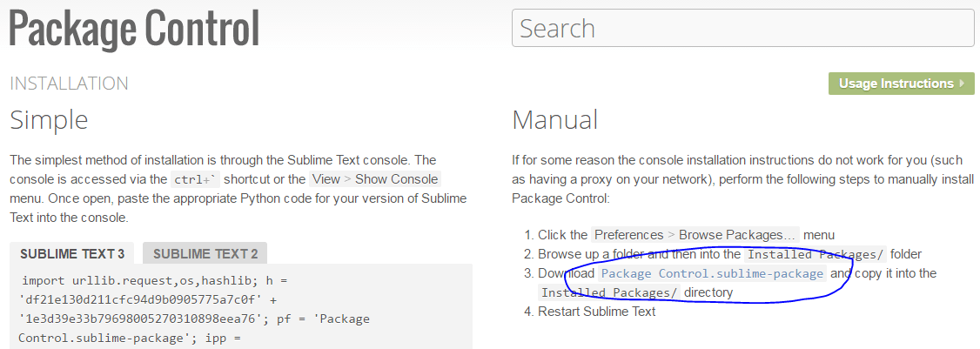
Task: Click the Package Control site title
Action: click(134, 28)
